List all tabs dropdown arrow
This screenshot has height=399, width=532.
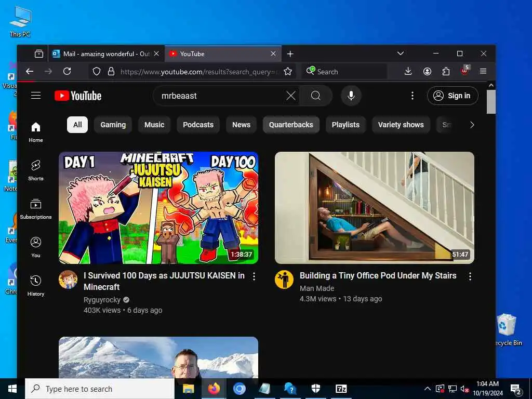click(401, 54)
